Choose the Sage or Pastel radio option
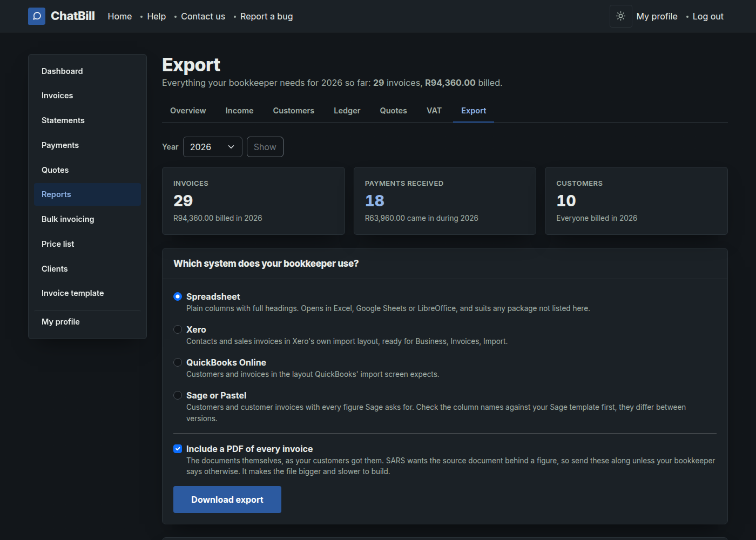The image size is (756, 540). 178,395
